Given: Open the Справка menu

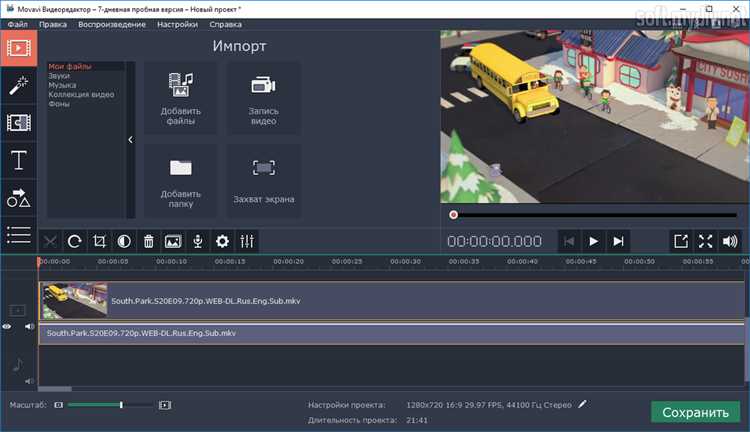Looking at the screenshot, I should pyautogui.click(x=225, y=24).
